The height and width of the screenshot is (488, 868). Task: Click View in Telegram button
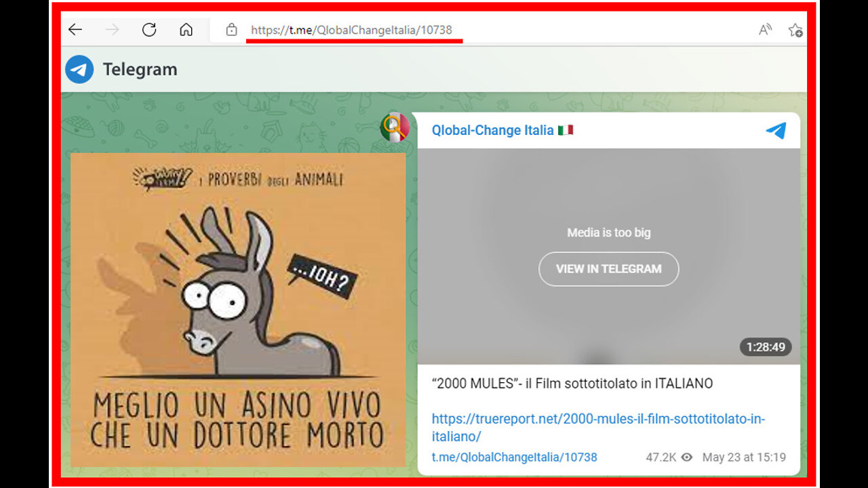click(x=609, y=269)
